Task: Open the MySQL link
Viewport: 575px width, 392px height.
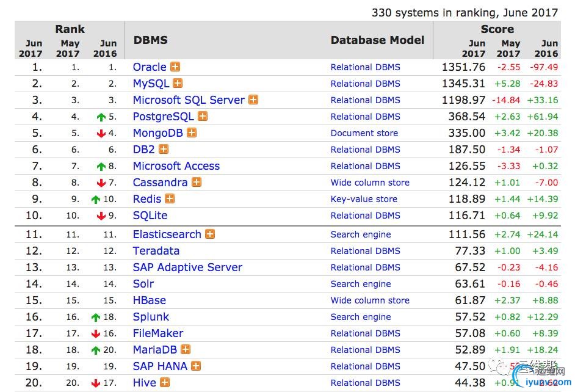Action: 151,84
